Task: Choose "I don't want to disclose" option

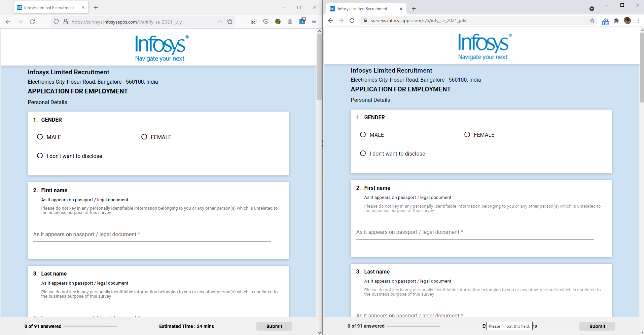Action: click(40, 156)
